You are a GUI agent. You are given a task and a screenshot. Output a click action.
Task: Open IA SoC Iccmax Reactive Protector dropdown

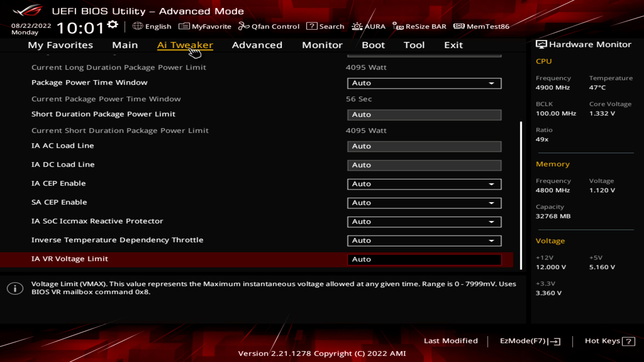(x=424, y=222)
